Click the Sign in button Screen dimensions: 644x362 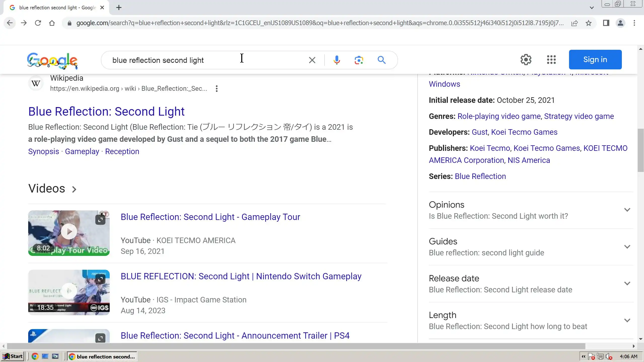click(x=595, y=60)
